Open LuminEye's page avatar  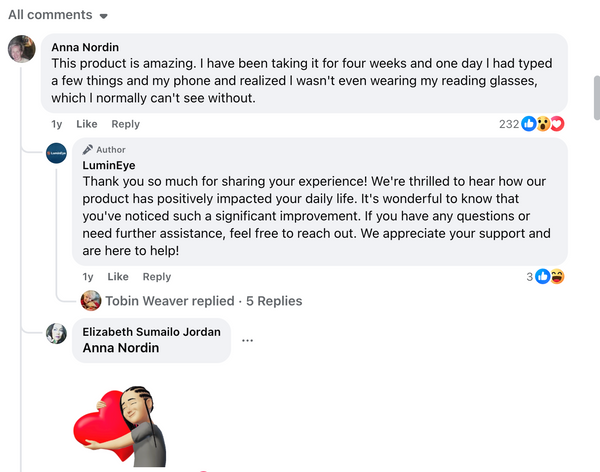click(x=56, y=153)
